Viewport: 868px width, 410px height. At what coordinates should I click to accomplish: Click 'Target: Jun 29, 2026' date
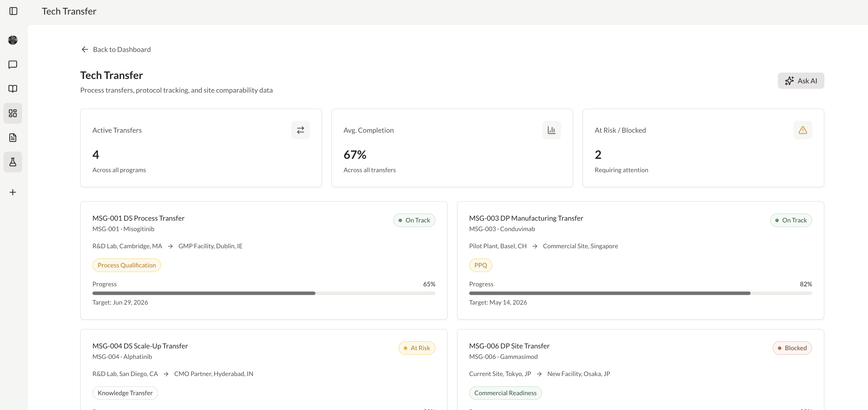coord(120,302)
